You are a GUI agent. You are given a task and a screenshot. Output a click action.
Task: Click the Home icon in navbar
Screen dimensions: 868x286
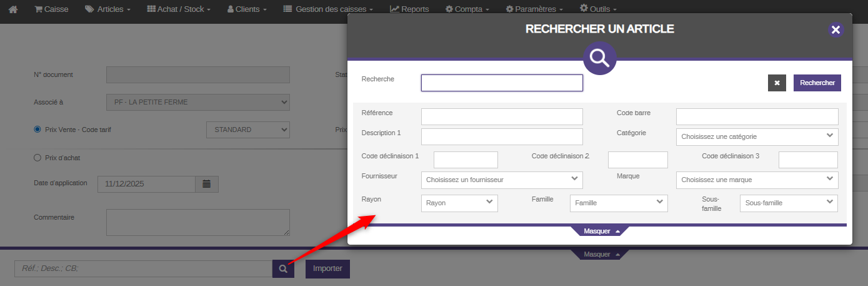click(12, 9)
